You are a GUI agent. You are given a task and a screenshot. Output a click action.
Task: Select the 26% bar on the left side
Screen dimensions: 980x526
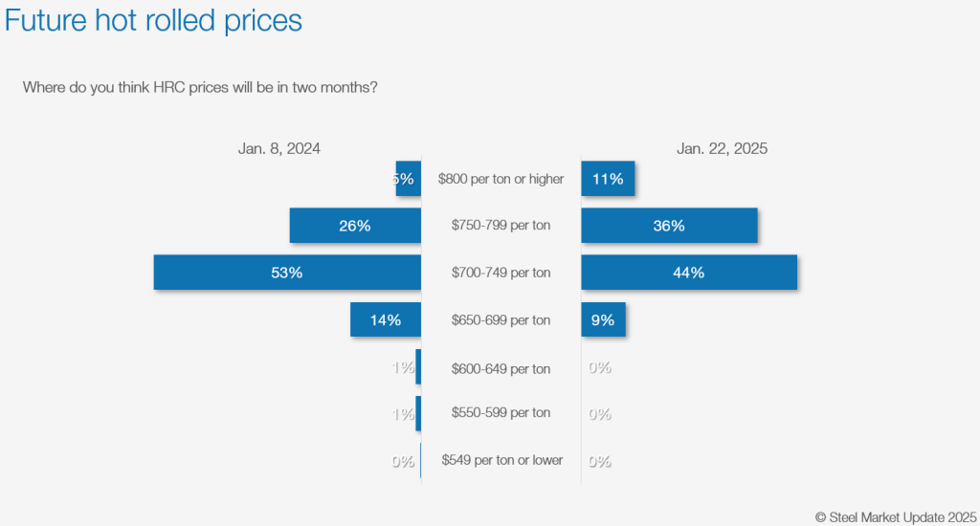tap(355, 226)
